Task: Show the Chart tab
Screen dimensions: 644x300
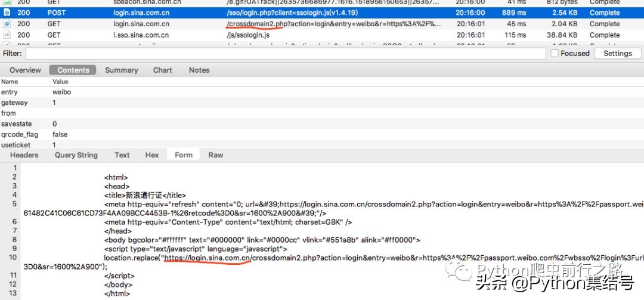Action: click(162, 70)
